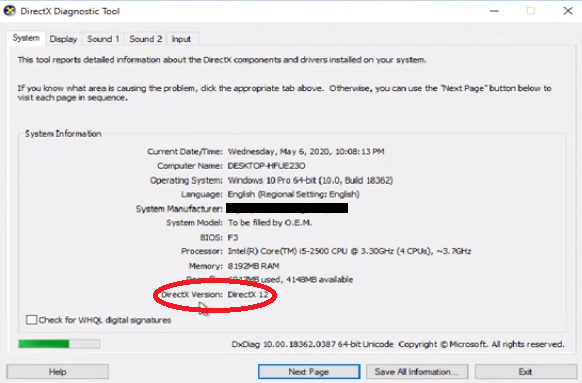Click the Help button

click(x=58, y=371)
